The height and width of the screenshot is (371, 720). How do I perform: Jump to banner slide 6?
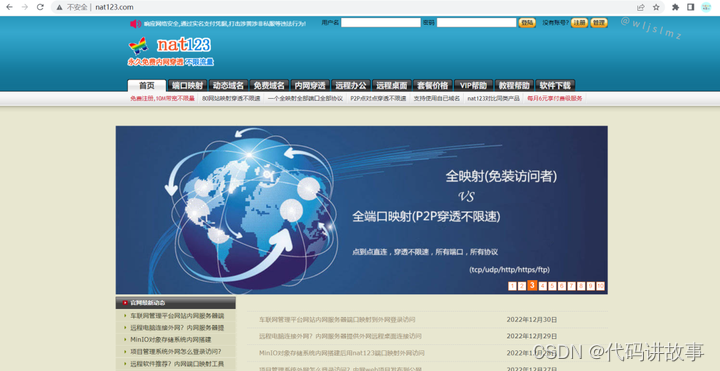(562, 287)
